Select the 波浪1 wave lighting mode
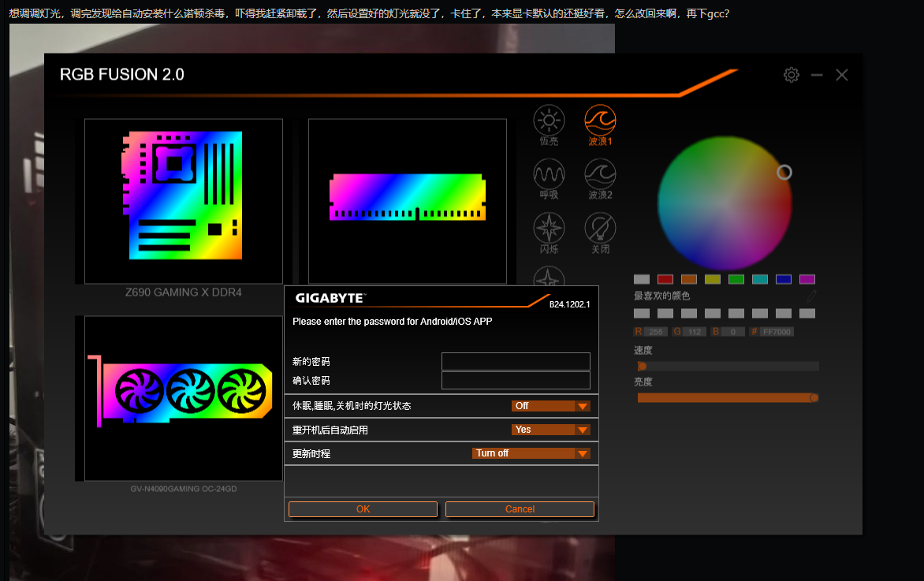 600,121
